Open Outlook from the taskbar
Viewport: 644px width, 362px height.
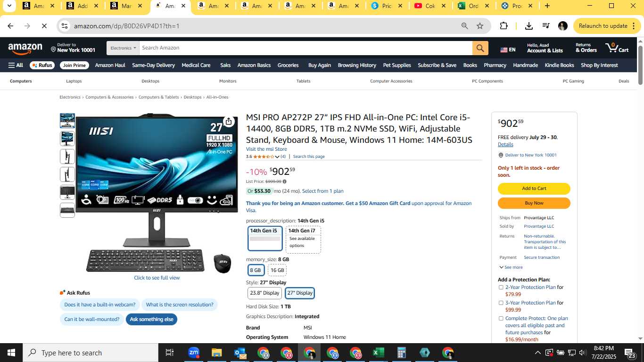(240, 353)
